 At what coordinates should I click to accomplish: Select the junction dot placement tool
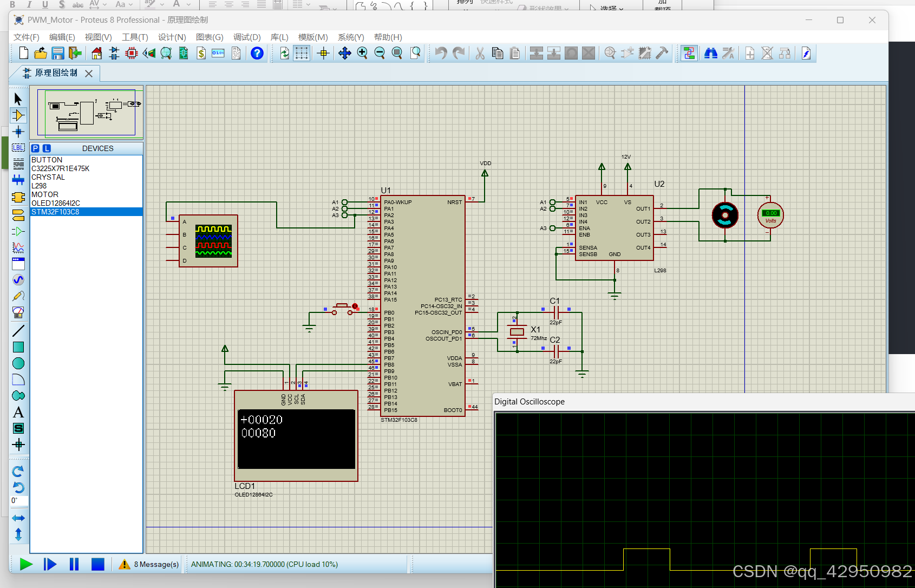click(18, 132)
